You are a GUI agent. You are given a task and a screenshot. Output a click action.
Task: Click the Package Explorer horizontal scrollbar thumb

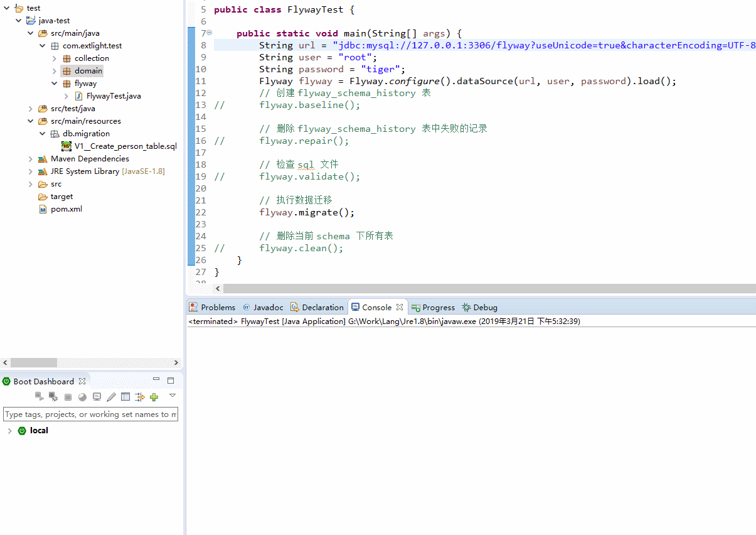[x=34, y=363]
